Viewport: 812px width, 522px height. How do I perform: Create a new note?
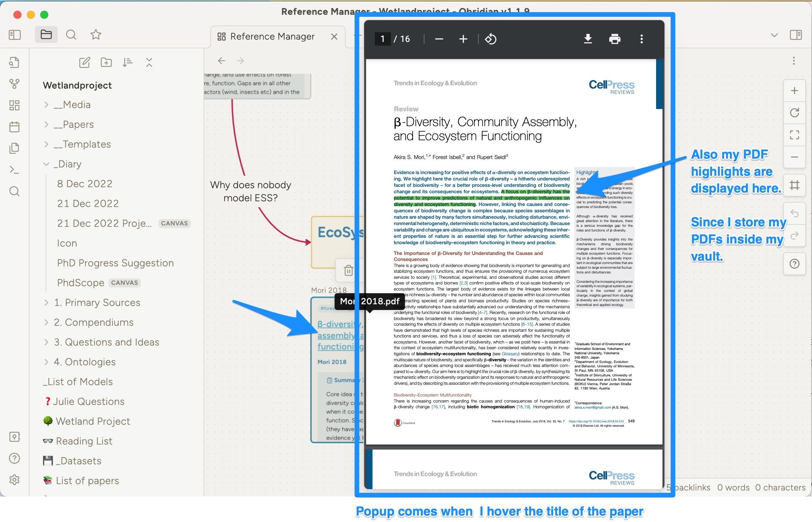click(84, 62)
